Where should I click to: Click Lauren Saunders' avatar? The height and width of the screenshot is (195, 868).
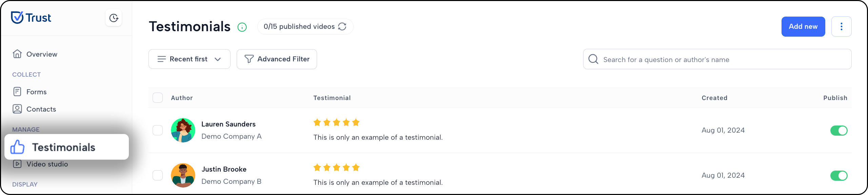(x=183, y=130)
